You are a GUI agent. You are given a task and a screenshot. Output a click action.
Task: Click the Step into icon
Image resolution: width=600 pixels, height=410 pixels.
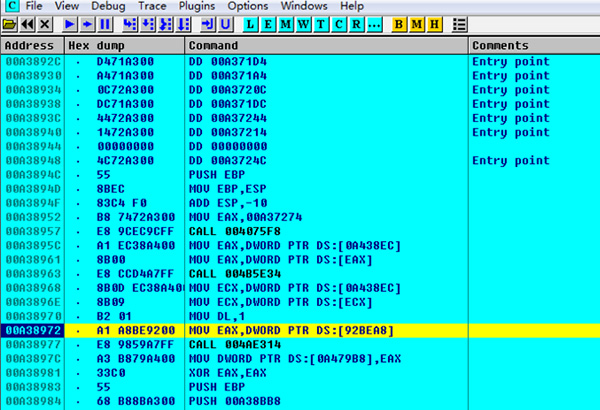click(130, 25)
